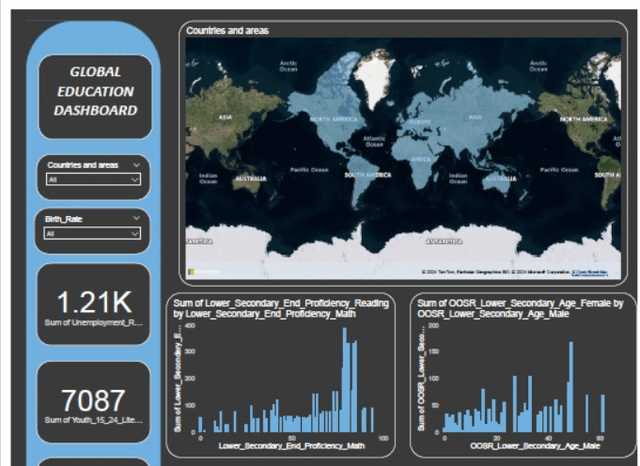The image size is (640, 466).
Task: Open the OpenStreetMap attribution link on map
Action: (x=589, y=272)
